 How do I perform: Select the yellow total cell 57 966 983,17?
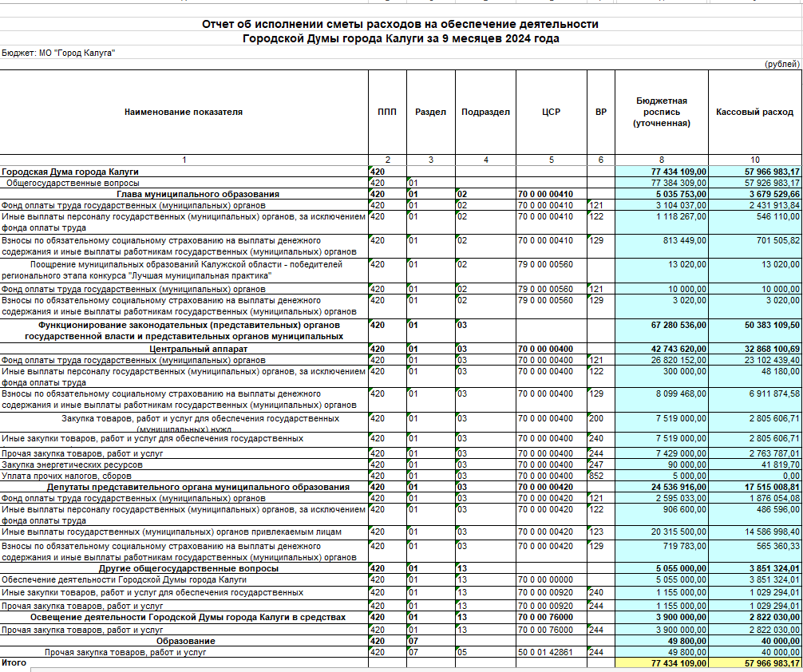pos(754,663)
